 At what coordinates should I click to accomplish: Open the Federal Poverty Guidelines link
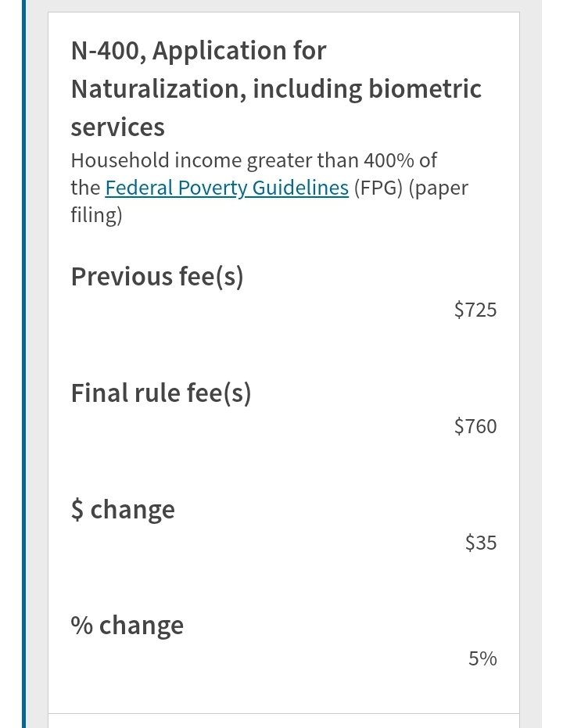coord(227,188)
